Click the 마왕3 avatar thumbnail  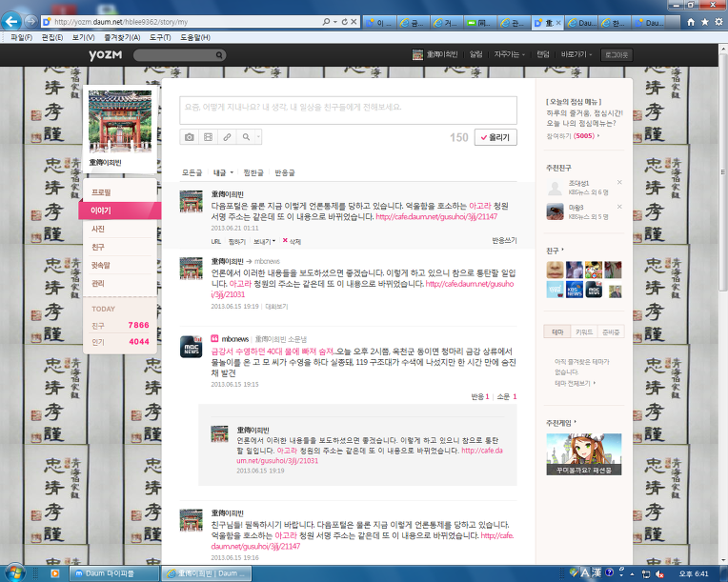[555, 211]
